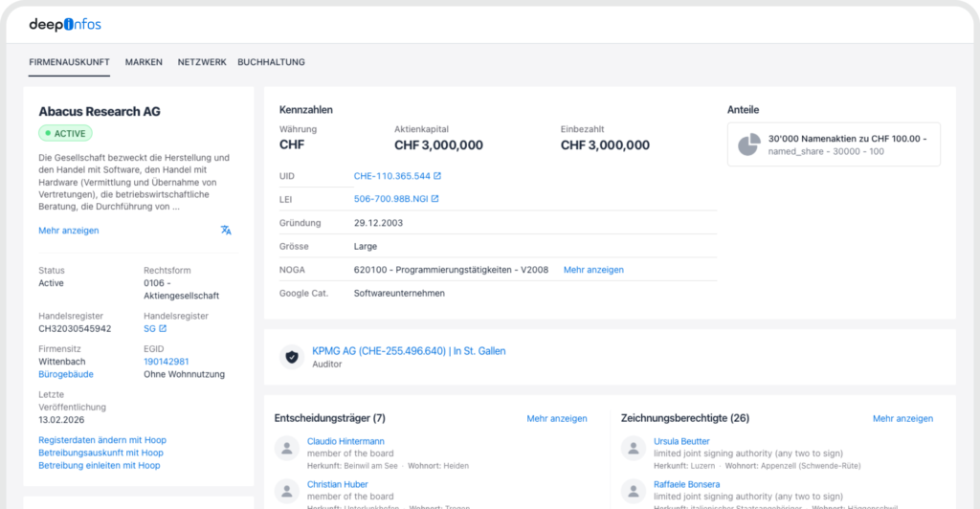
Task: Click Handelsregister number CH32030545942
Action: click(x=75, y=328)
